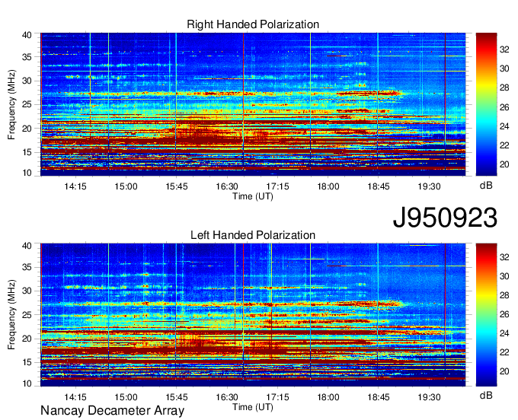Click the 20 MHz tick of Right Handed plot
Screen dimensions: 518x420
tap(27, 129)
